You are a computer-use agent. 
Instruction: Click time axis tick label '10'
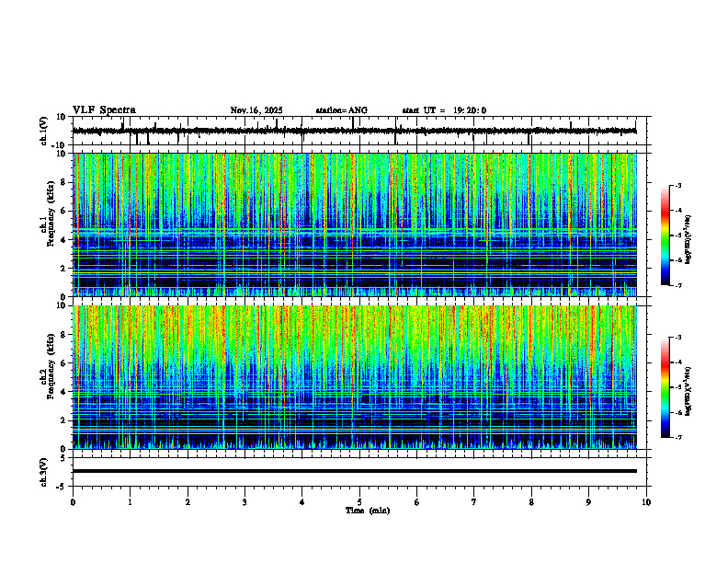646,502
